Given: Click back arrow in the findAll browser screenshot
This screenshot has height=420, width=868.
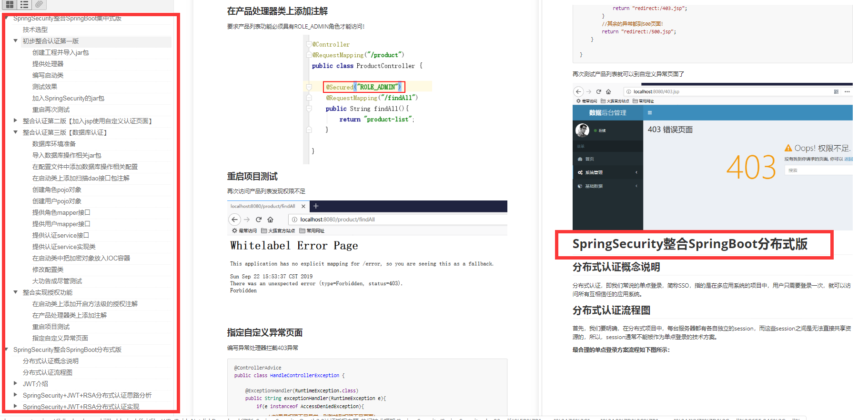Looking at the screenshot, I should [234, 220].
